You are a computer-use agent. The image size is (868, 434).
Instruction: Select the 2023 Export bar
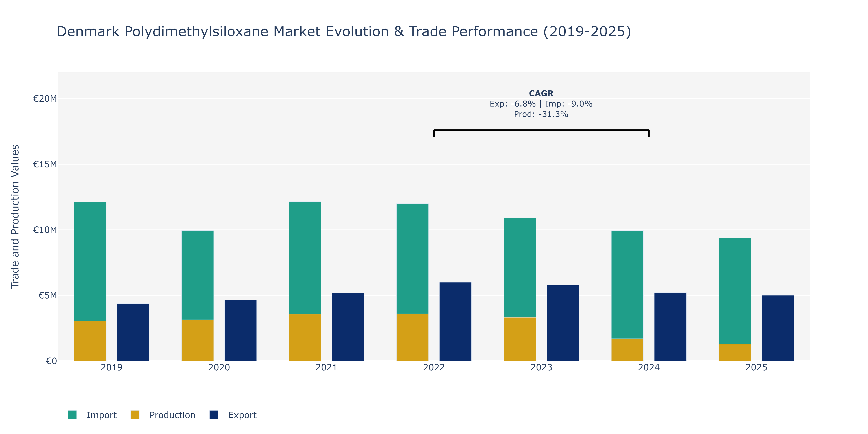coord(563,323)
